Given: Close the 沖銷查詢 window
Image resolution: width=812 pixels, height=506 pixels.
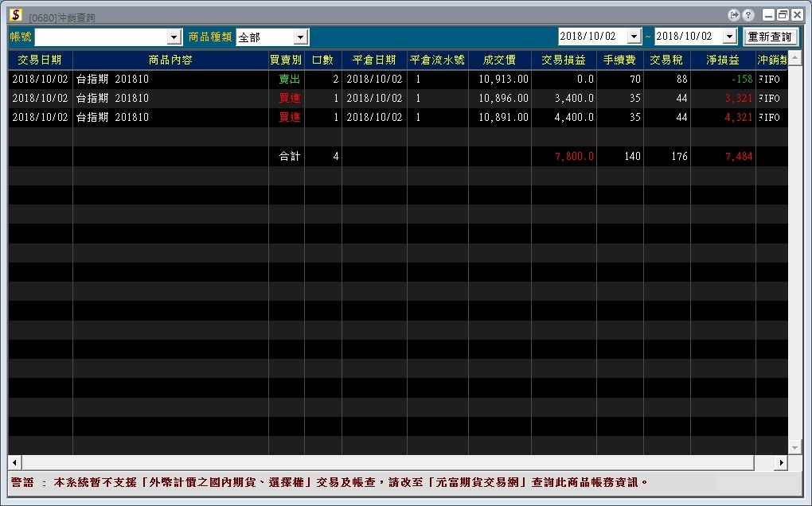Looking at the screenshot, I should tap(798, 15).
